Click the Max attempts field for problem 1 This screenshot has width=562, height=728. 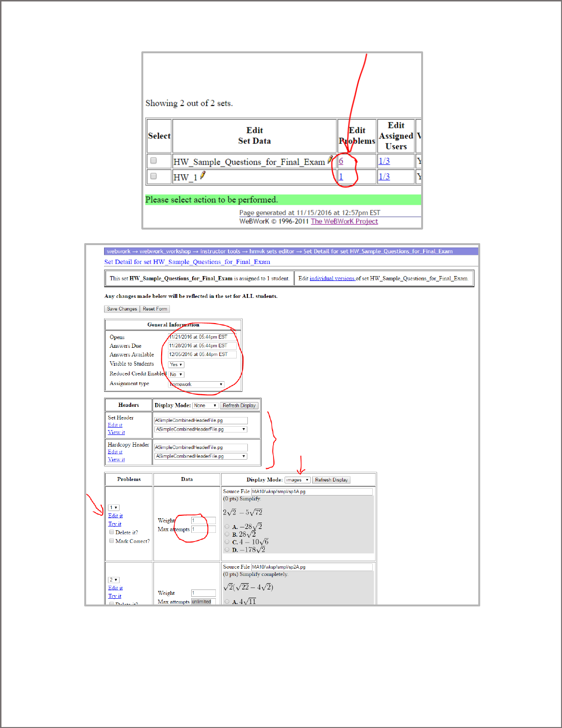pyautogui.click(x=203, y=529)
